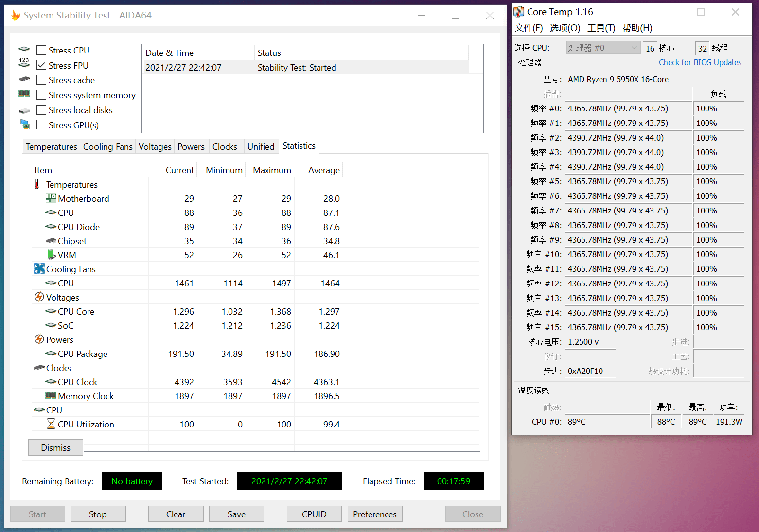This screenshot has width=759, height=532.
Task: Open the 工具(T) menu in Core Temp
Action: [601, 28]
